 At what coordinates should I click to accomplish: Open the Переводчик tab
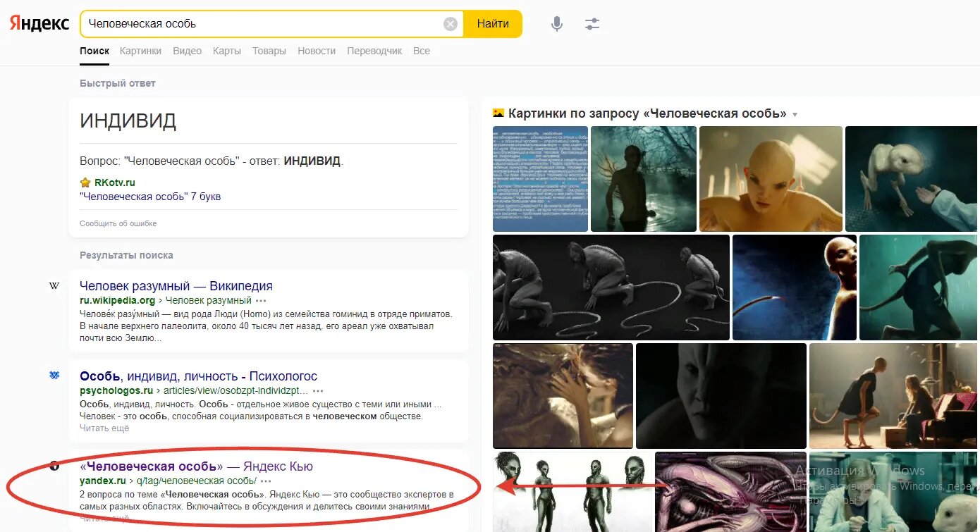coord(374,51)
